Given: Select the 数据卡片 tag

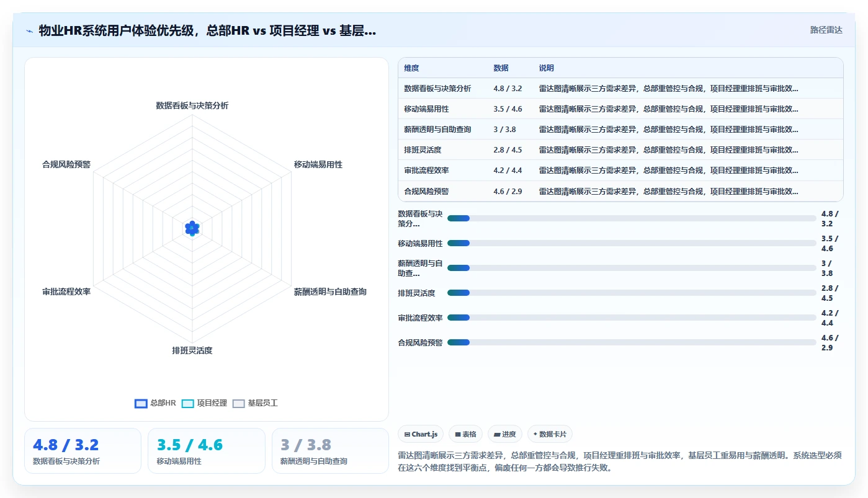Looking at the screenshot, I should click(x=550, y=434).
